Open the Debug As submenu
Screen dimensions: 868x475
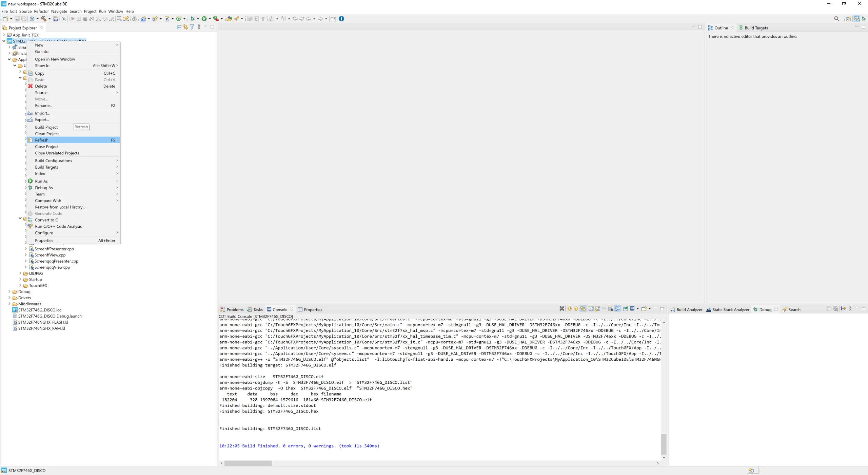[73, 188]
